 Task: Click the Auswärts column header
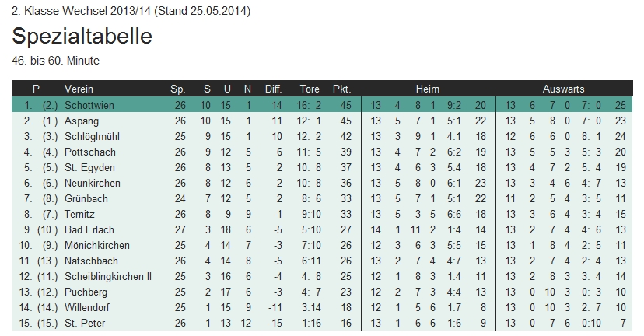tap(564, 89)
